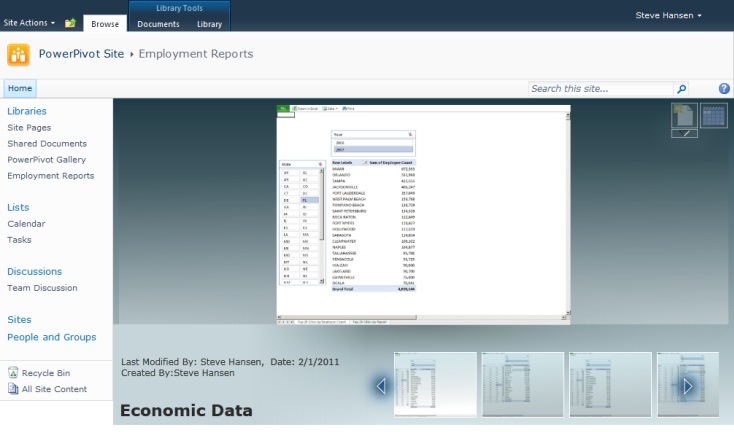Select the first carousel sheet thumbnail
The image size is (734, 432).
click(x=435, y=384)
